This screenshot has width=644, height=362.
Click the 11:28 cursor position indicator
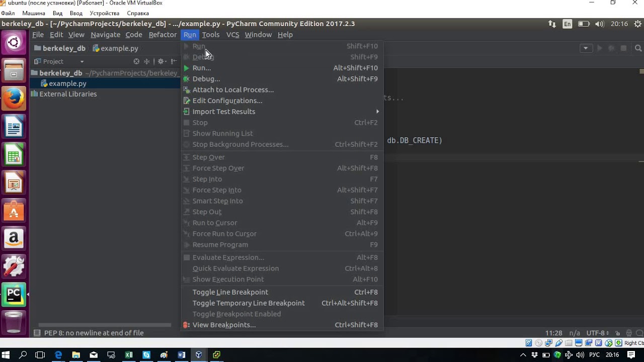point(553,333)
